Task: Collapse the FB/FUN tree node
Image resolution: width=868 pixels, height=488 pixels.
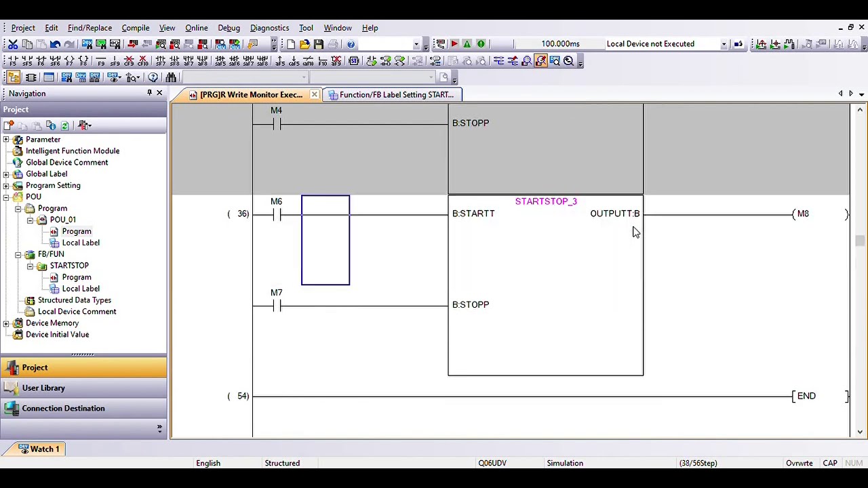Action: point(18,254)
